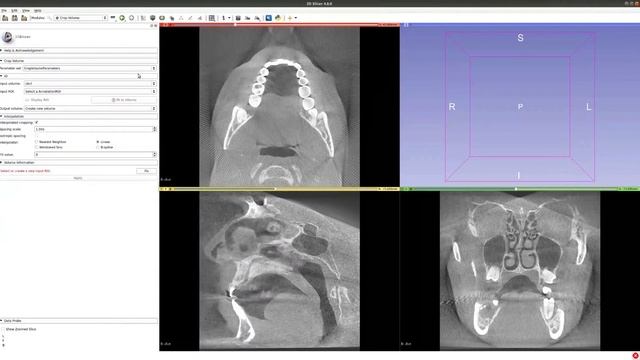Open Volume Rendering module icon
Viewport: 640px width, 360px height.
(162, 18)
